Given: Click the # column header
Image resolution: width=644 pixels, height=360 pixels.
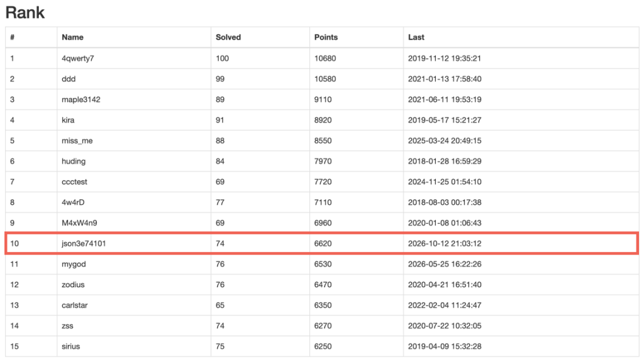Looking at the screenshot, I should 13,37.
